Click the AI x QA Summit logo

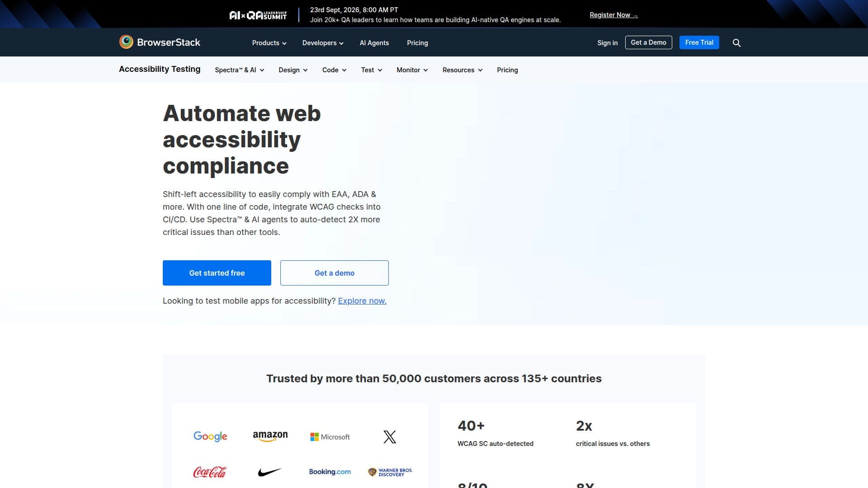click(x=258, y=15)
